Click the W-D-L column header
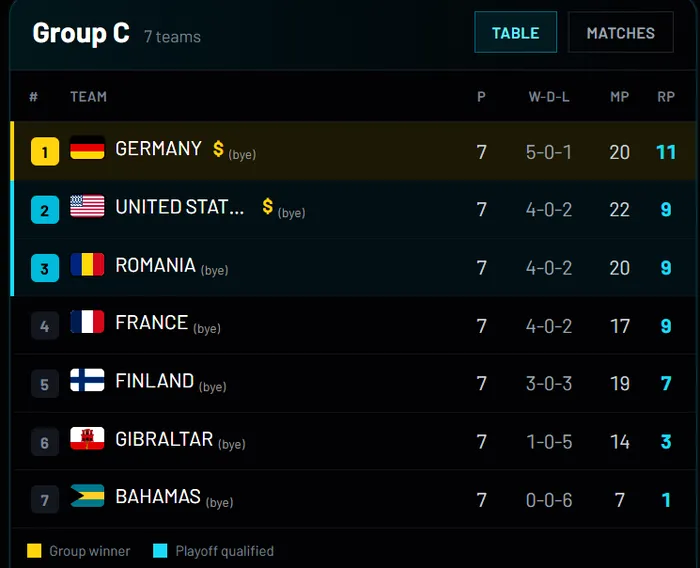Viewport: 700px width, 568px height. 549,96
